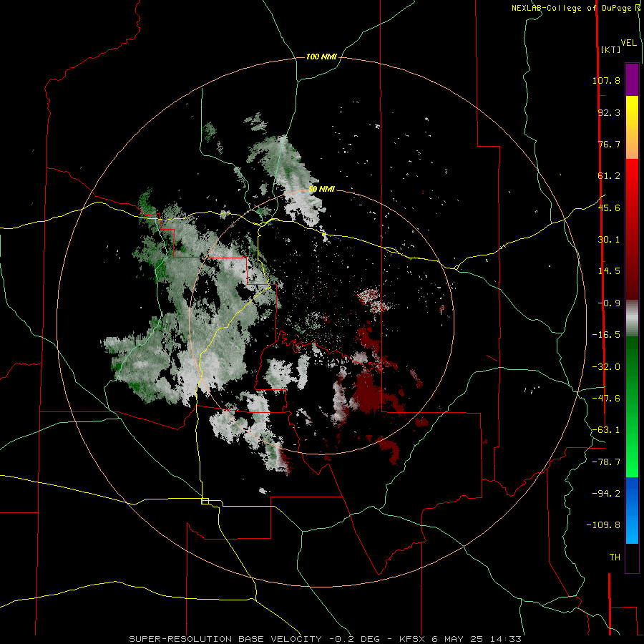Click the 14.5 velocity scale value
This screenshot has width=644, height=644.
point(609,271)
